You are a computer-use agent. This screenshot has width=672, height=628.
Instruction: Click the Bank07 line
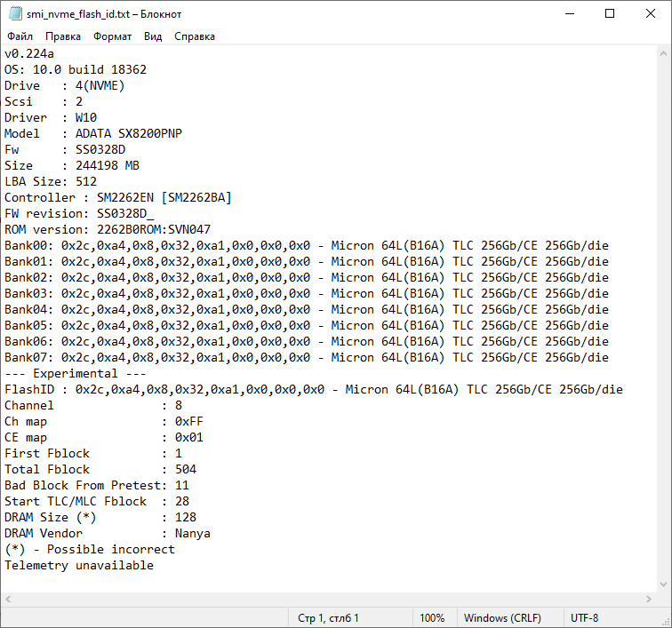(x=307, y=357)
